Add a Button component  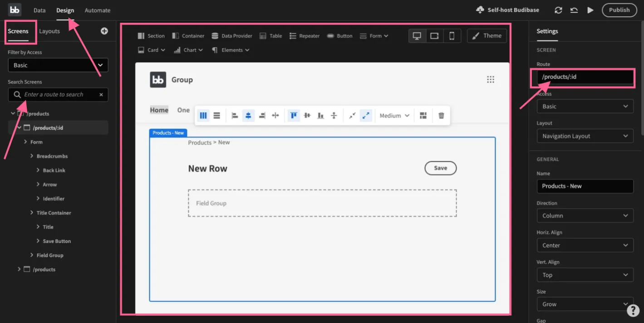coord(339,36)
